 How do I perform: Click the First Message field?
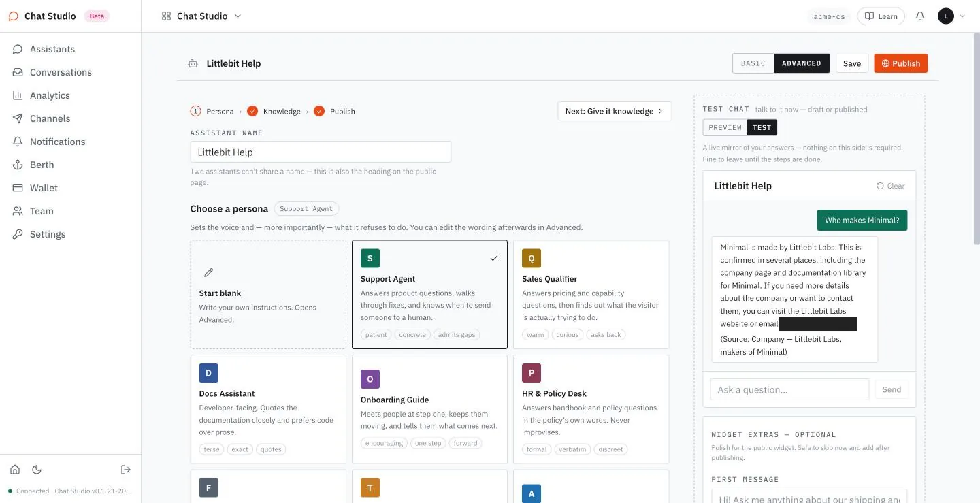[809, 497]
